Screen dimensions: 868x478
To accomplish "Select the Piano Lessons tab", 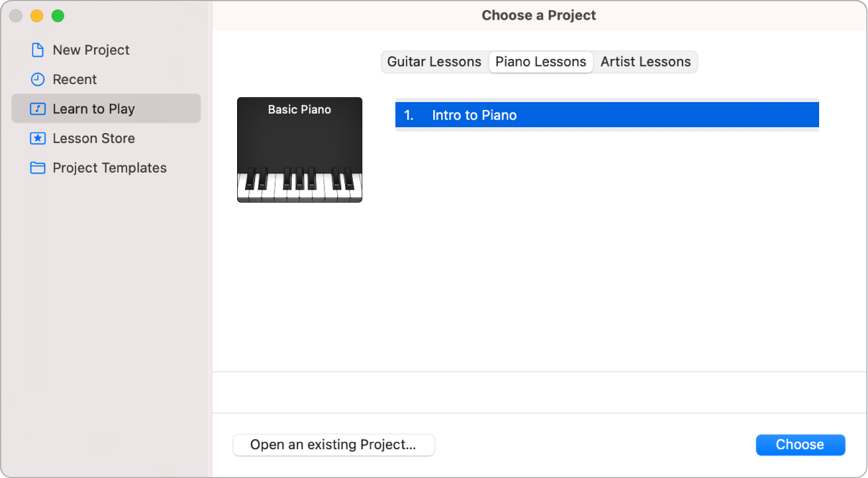I will click(x=540, y=62).
